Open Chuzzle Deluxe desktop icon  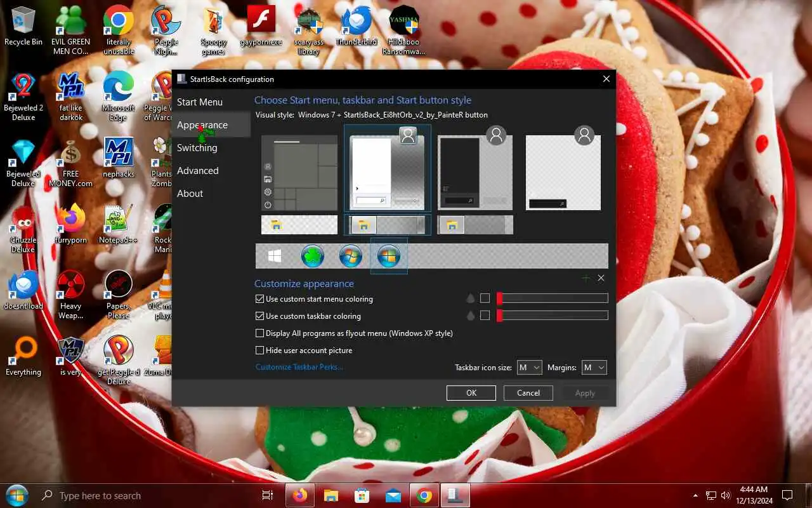[x=23, y=229]
